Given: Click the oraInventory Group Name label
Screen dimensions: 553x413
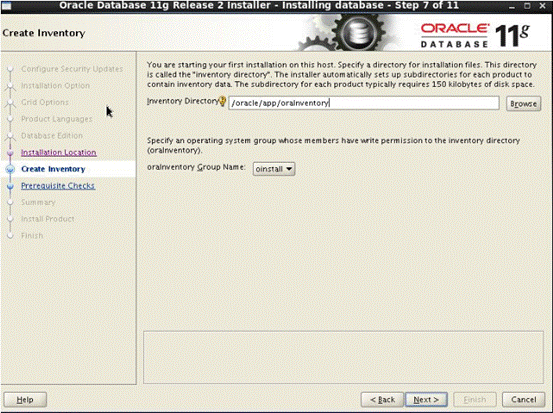Looking at the screenshot, I should [196, 167].
